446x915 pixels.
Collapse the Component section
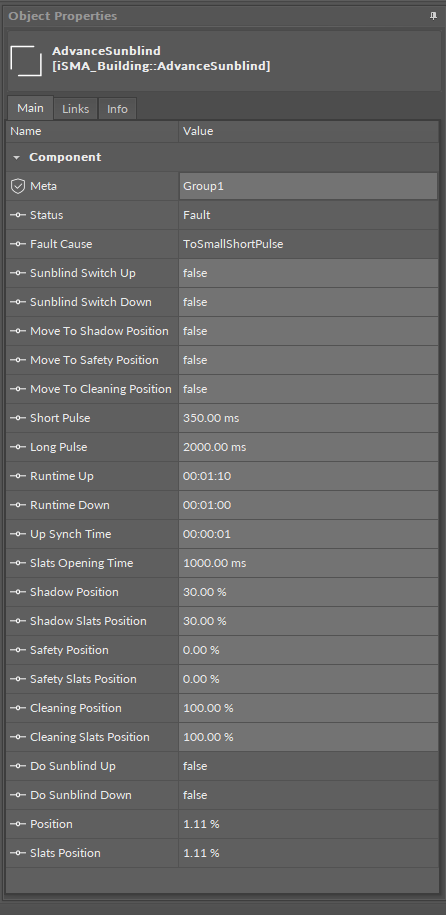point(16,158)
